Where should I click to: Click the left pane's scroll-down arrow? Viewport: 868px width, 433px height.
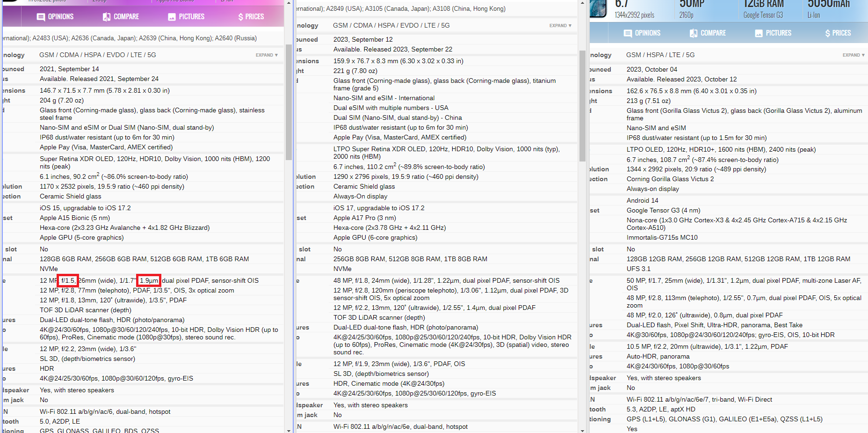(x=289, y=430)
